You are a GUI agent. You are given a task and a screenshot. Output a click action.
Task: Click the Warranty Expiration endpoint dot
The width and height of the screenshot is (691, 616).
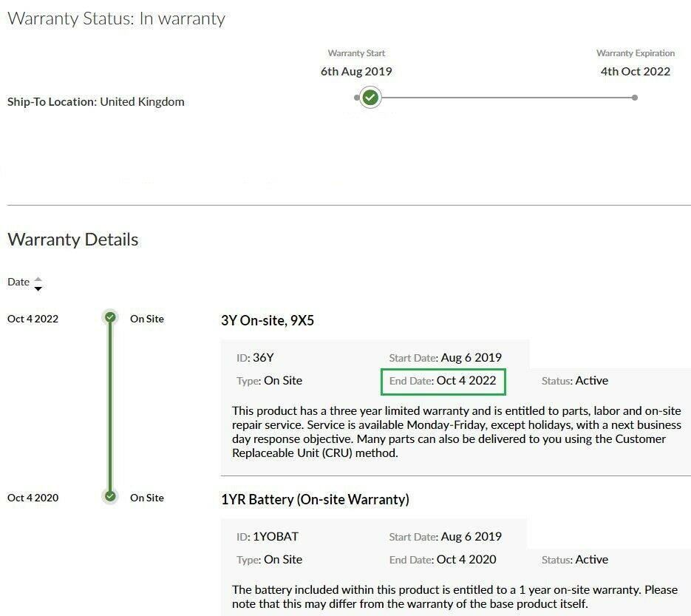pos(634,98)
